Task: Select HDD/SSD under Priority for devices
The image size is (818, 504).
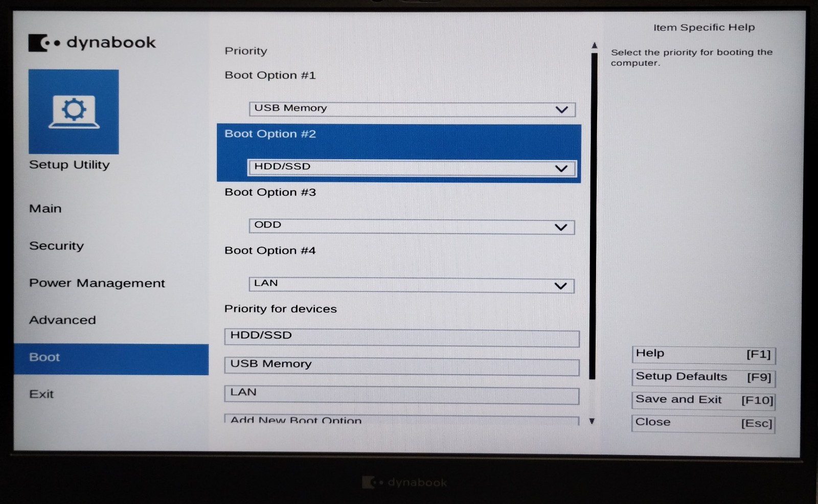Action: coord(402,338)
